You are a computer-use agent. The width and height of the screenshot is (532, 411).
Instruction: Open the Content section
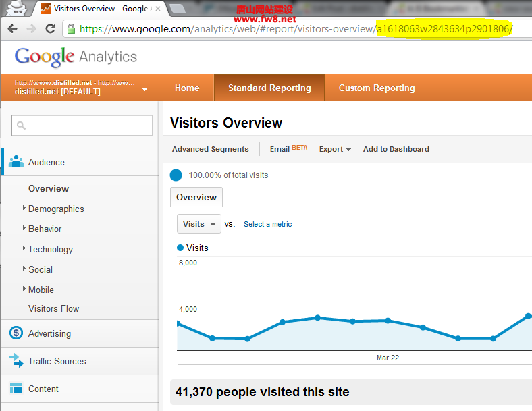click(80, 389)
